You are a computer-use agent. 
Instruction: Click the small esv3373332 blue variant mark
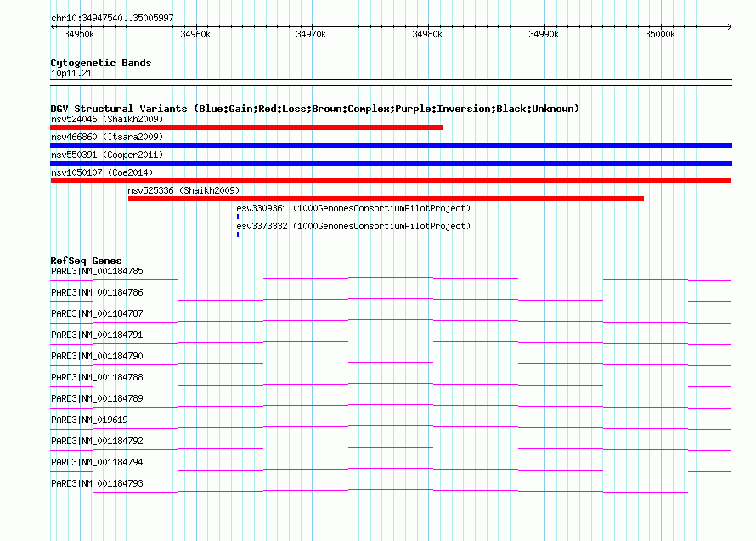coord(238,234)
